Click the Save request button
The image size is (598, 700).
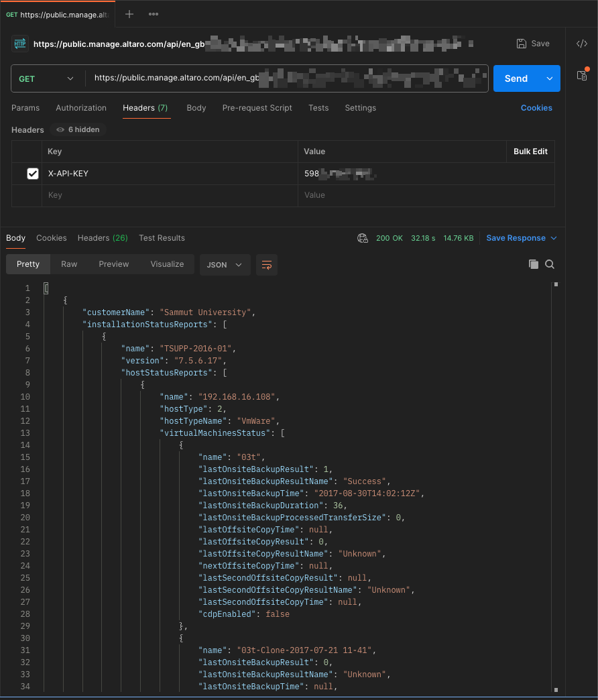533,44
